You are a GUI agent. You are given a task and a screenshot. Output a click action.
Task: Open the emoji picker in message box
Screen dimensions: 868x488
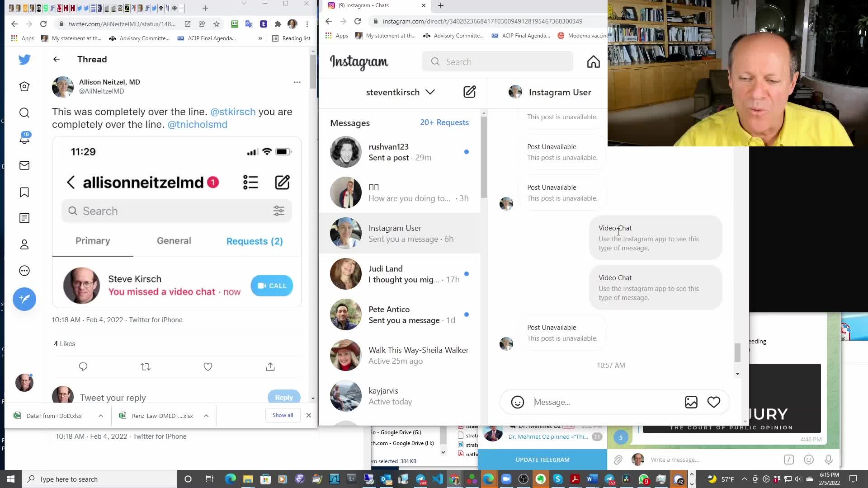pos(517,402)
